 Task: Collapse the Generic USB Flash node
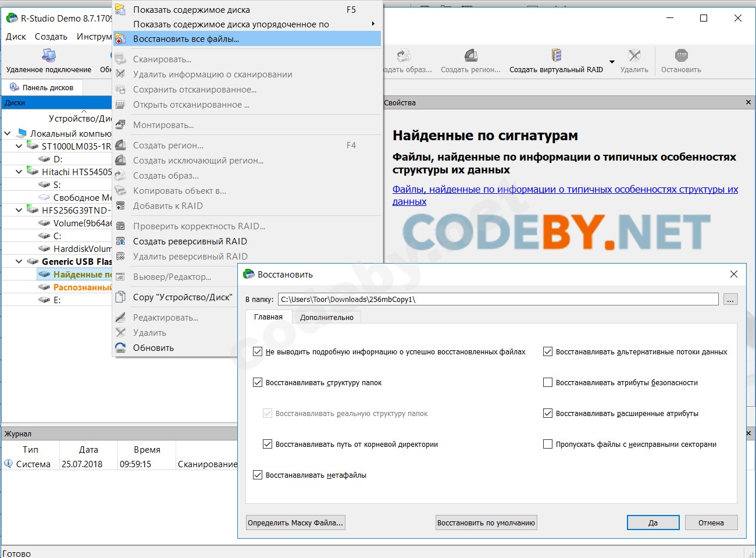click(x=19, y=261)
